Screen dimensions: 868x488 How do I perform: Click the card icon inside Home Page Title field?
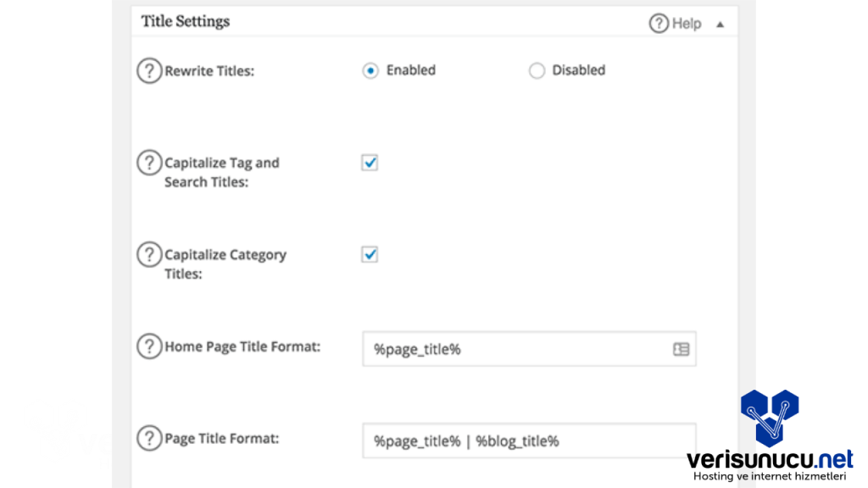tap(681, 349)
